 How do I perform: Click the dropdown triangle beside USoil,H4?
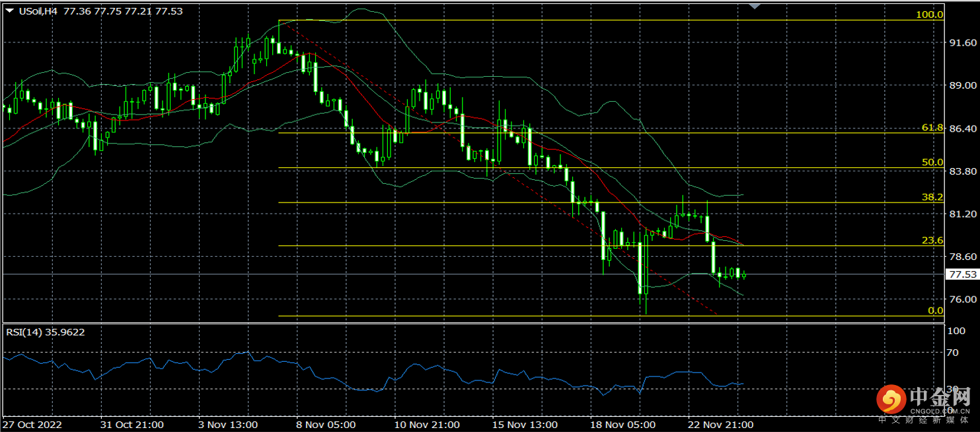(9, 11)
